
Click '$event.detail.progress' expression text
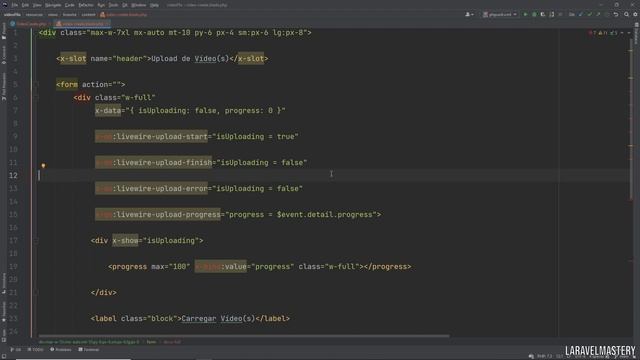324,215
